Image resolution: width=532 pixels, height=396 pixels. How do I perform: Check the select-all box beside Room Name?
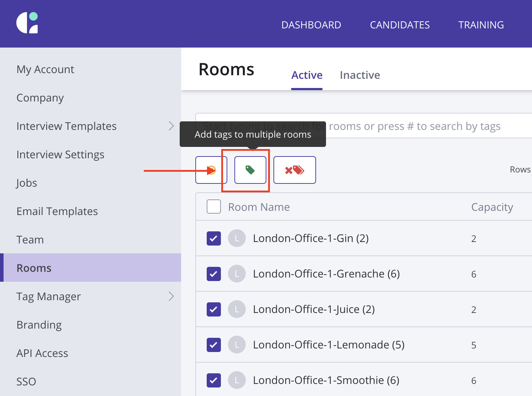coord(214,207)
